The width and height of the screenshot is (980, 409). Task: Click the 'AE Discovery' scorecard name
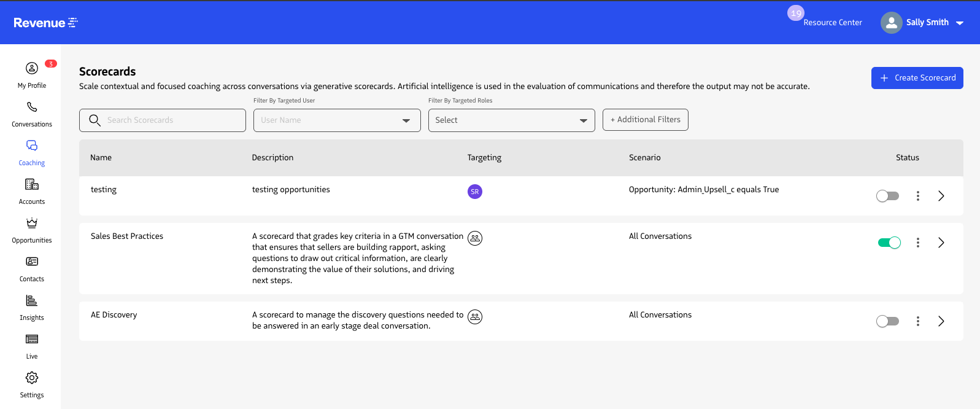[114, 315]
